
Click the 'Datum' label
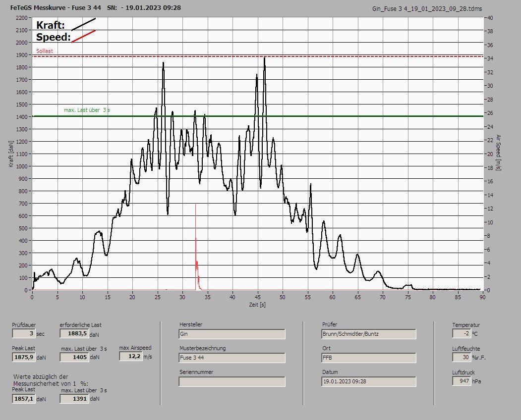tap(330, 372)
